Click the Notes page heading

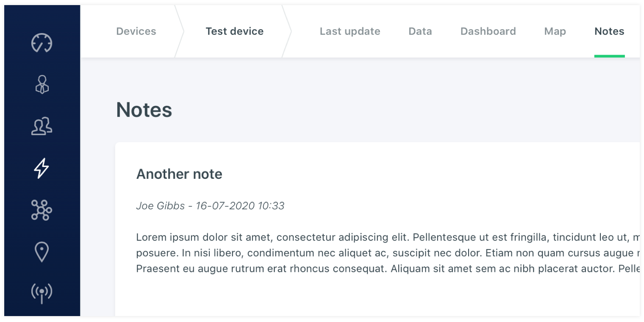pos(144,110)
